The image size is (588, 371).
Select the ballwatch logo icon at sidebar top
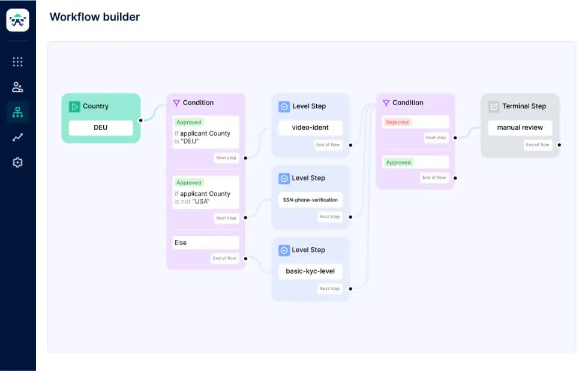(x=17, y=20)
